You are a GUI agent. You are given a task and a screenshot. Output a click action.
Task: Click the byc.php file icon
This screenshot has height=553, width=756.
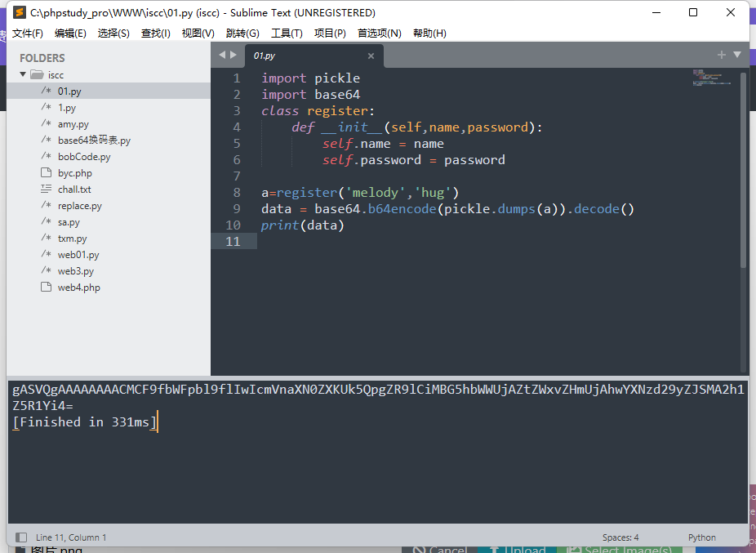tap(47, 172)
